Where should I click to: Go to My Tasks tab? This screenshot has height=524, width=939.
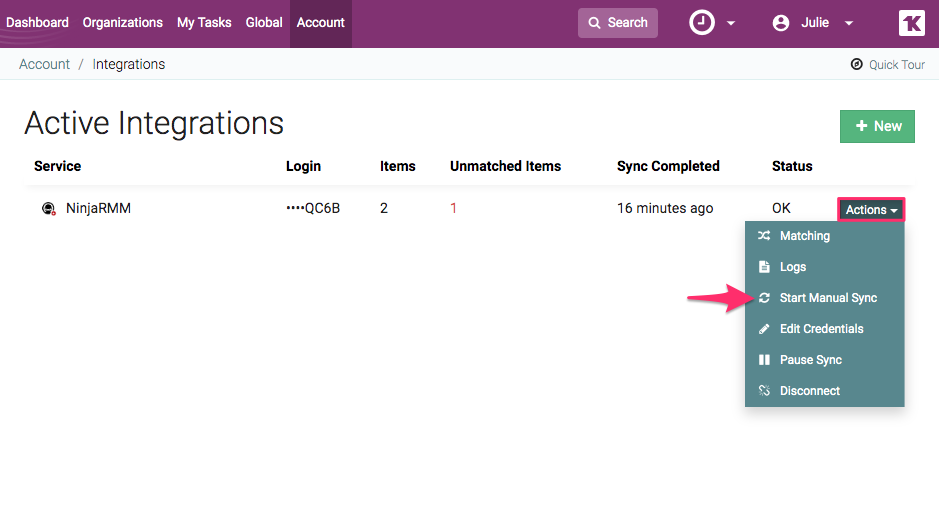[x=204, y=22]
